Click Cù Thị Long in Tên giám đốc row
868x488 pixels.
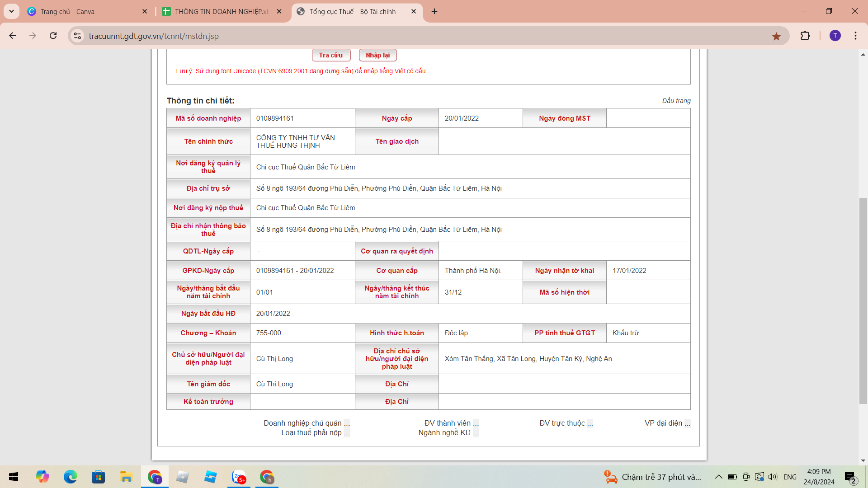[274, 384]
